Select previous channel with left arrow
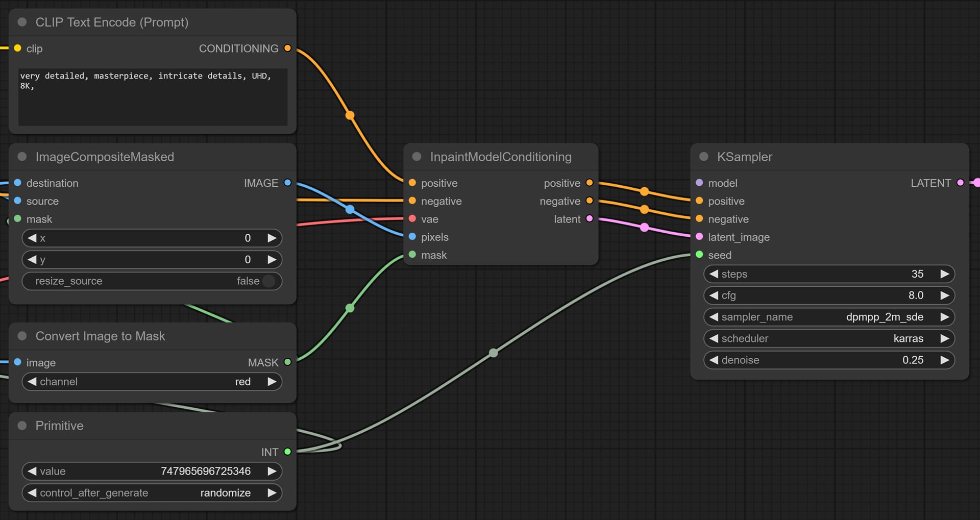The image size is (980, 520). 32,382
